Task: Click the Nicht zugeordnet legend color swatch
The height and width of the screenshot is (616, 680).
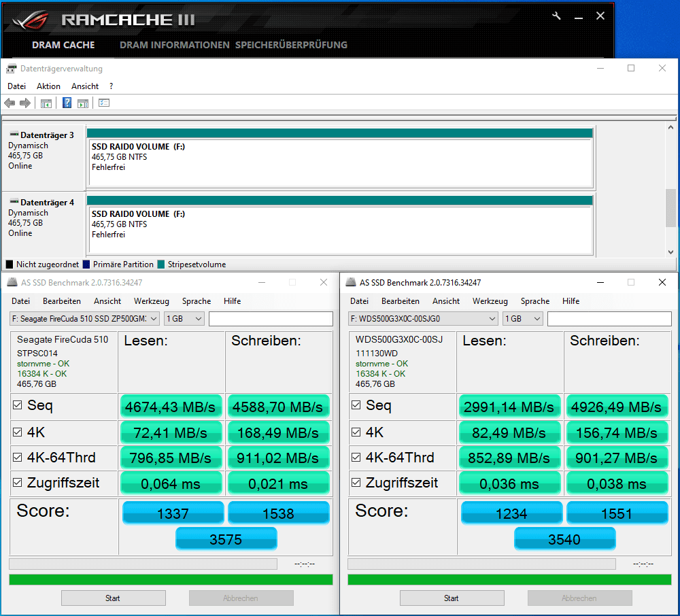Action: click(x=10, y=264)
